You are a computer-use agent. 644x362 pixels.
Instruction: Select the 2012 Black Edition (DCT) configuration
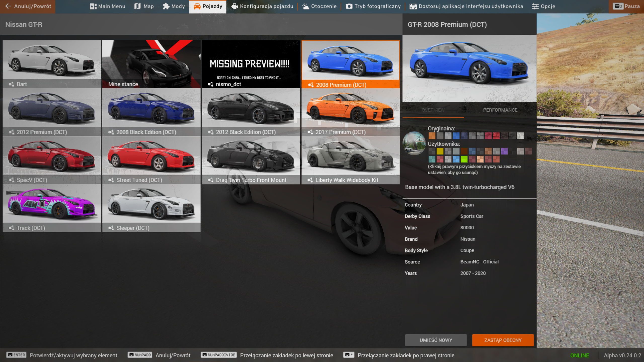251,112
